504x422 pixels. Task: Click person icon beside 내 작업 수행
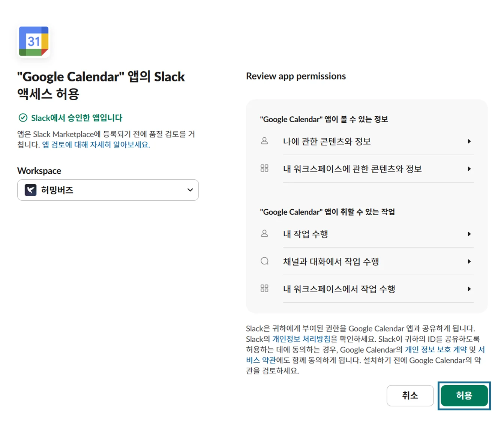(x=264, y=234)
